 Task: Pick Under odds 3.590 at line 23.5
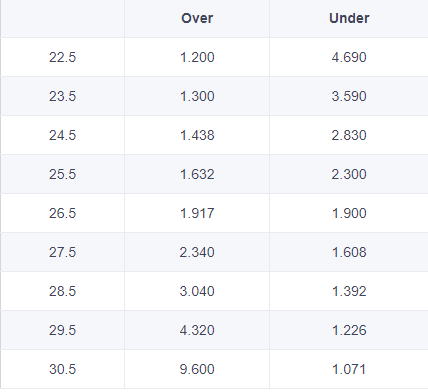(x=349, y=96)
